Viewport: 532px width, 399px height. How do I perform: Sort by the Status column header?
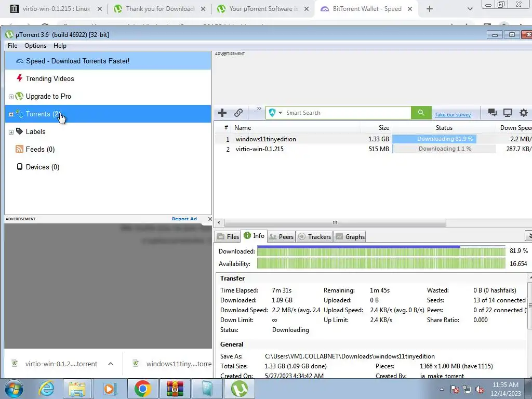pyautogui.click(x=444, y=128)
